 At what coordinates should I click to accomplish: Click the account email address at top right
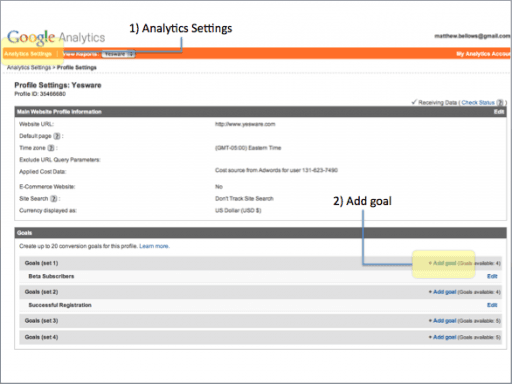click(472, 36)
